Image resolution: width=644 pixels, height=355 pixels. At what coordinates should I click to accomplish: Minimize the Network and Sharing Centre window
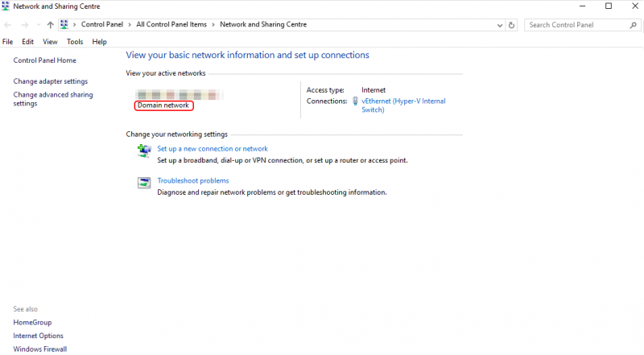click(x=582, y=6)
